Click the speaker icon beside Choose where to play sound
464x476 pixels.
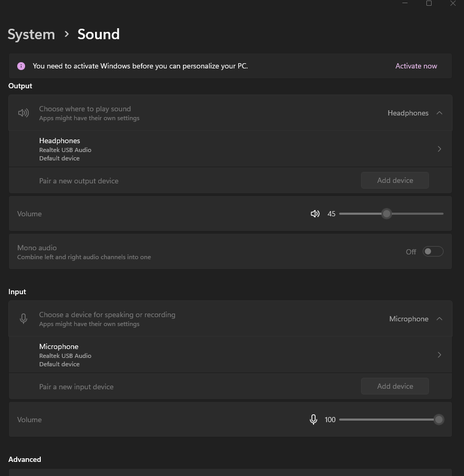pos(24,113)
